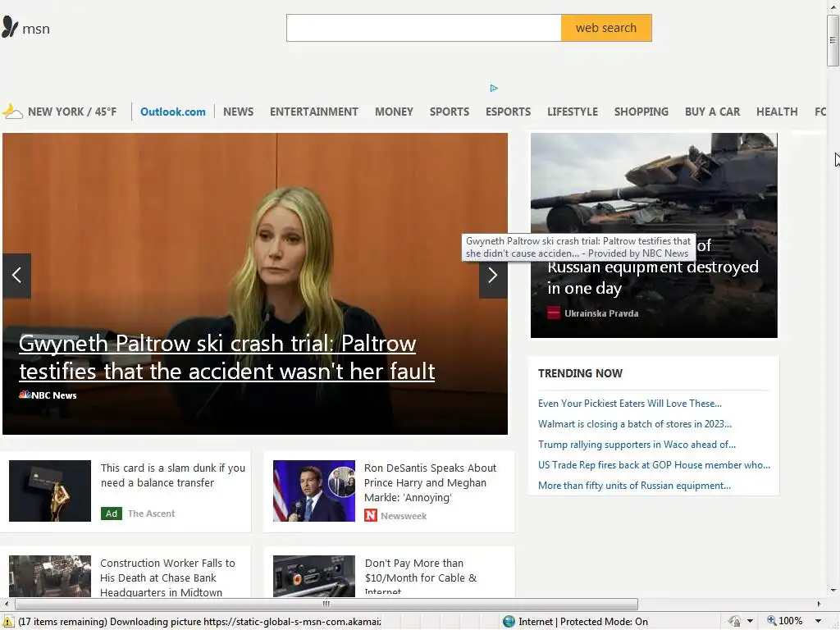Open Construction Worker Falls at Chase Bank article
The width and height of the screenshot is (840, 630).
point(167,577)
